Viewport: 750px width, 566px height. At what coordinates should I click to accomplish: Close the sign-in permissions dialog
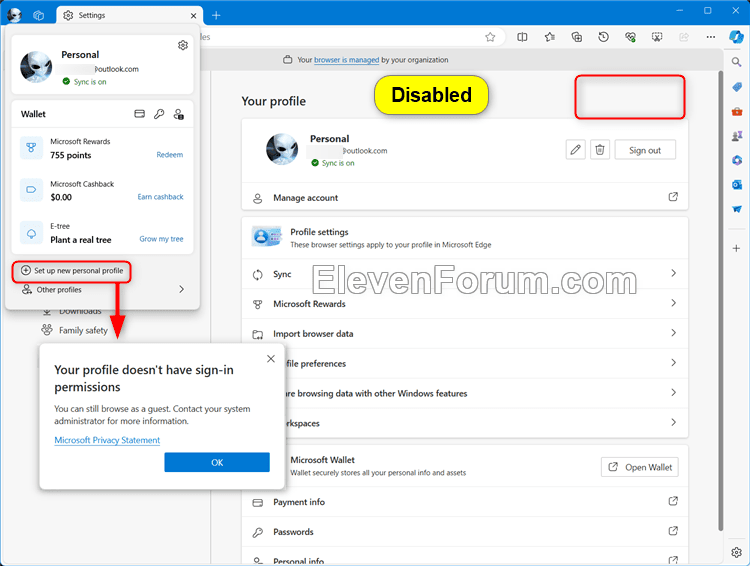(x=271, y=358)
